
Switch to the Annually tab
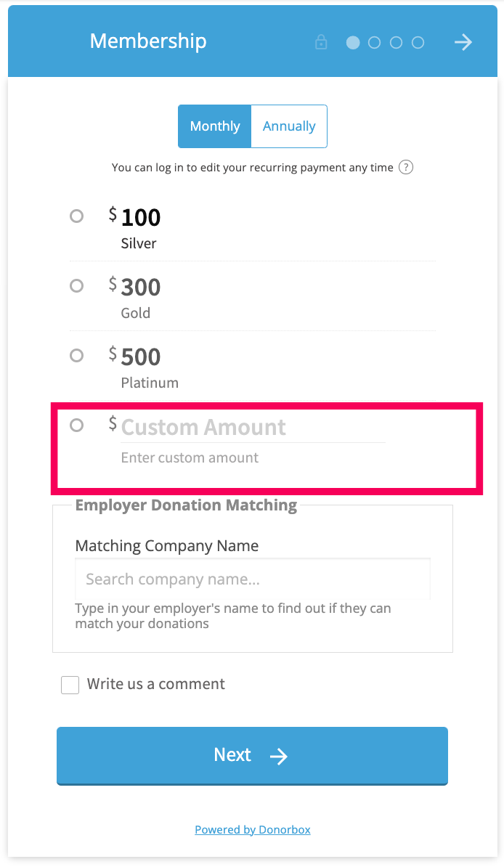click(x=289, y=126)
